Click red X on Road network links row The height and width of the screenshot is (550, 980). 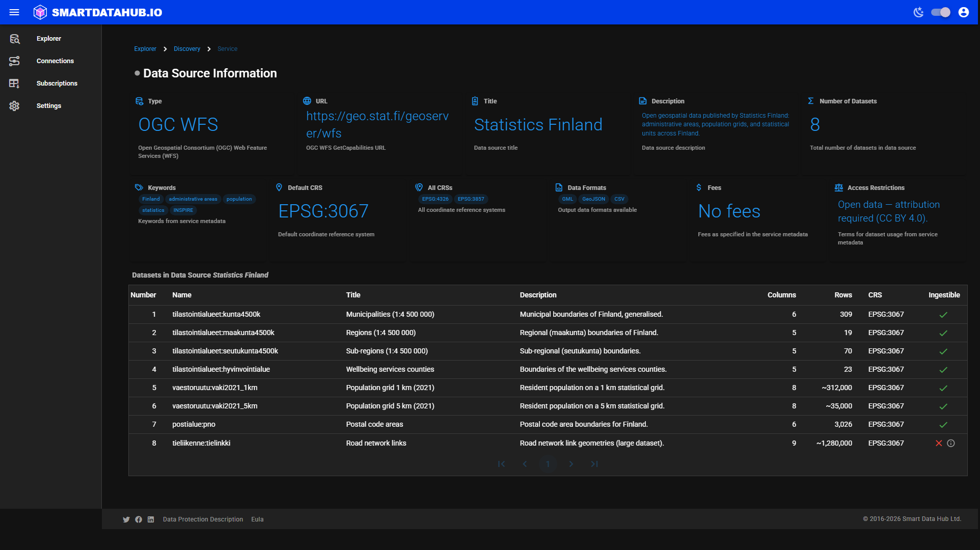pyautogui.click(x=939, y=443)
